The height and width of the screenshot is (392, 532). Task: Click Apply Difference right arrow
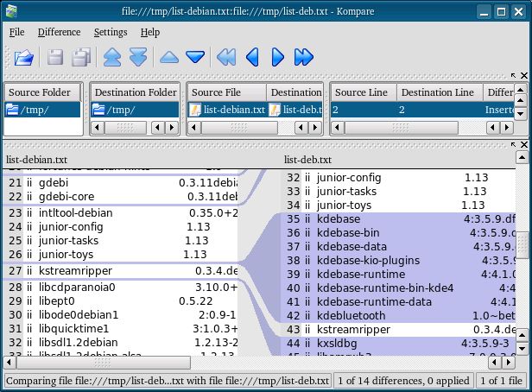coord(278,57)
